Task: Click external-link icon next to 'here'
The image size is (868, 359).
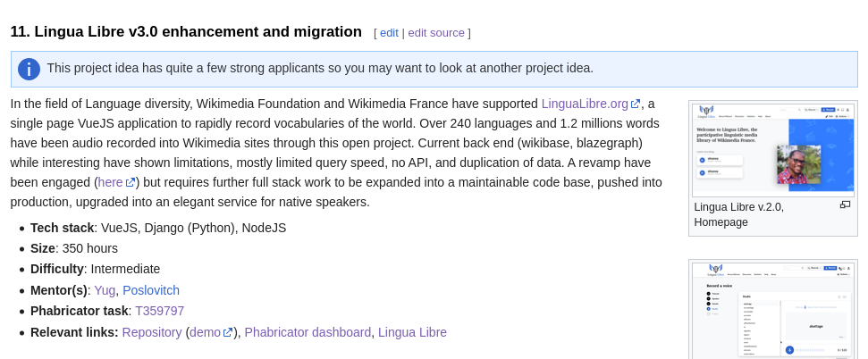Action: pyautogui.click(x=131, y=182)
